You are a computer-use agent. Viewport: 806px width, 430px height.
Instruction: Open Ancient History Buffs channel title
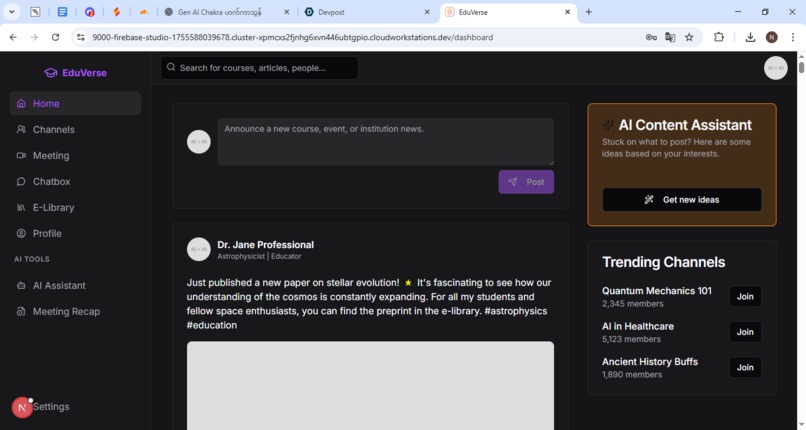(650, 362)
